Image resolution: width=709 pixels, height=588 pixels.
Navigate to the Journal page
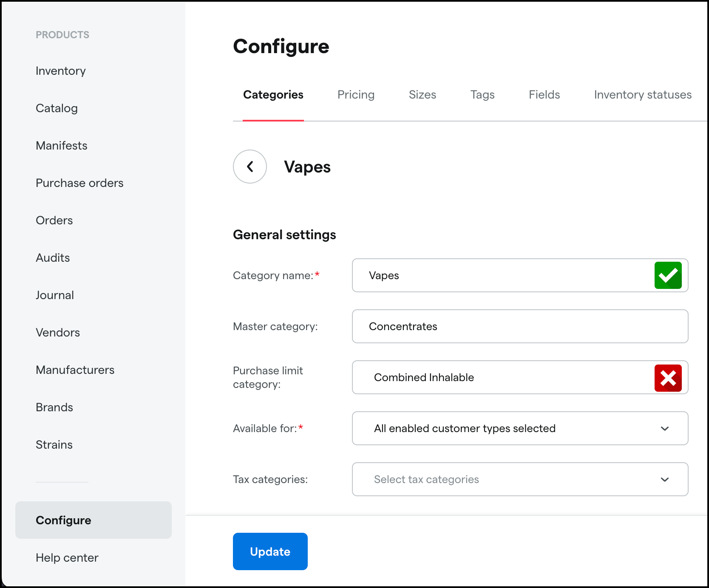(54, 295)
